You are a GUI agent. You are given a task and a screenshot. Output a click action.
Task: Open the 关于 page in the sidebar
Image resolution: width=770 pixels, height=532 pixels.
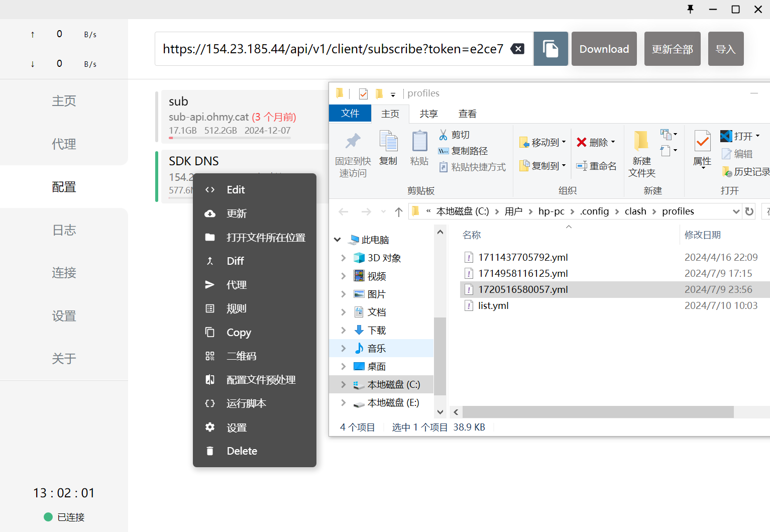click(x=64, y=359)
